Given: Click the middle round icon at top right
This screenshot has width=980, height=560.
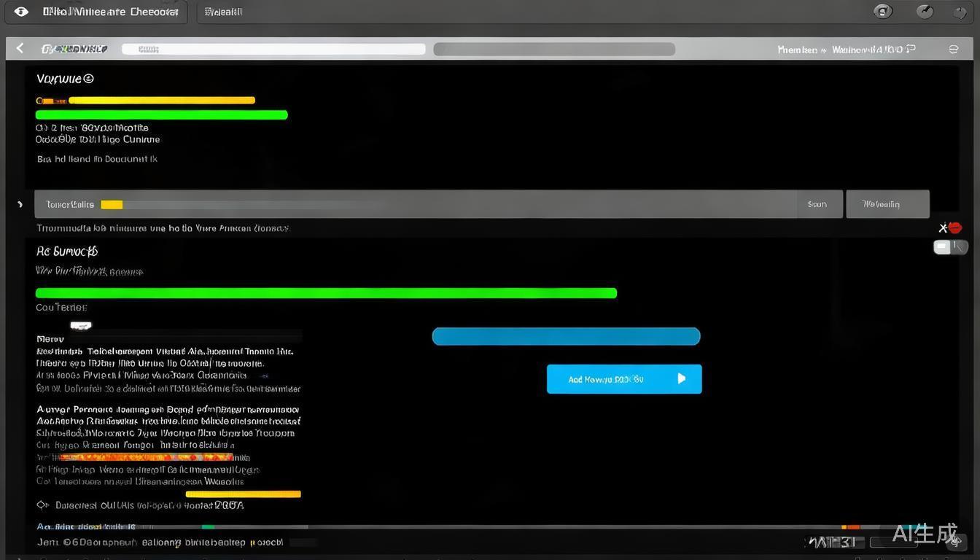Looking at the screenshot, I should click(x=925, y=12).
